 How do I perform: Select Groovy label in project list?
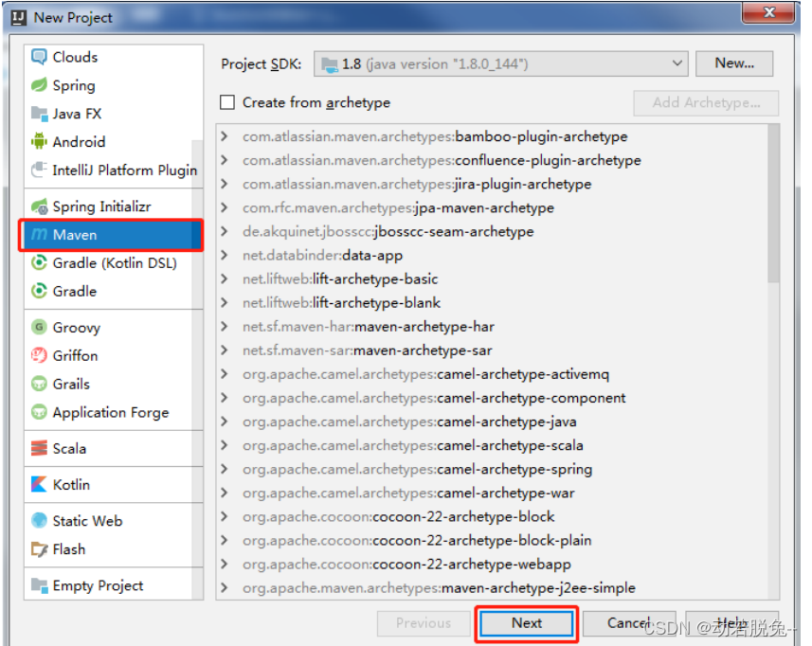tap(77, 328)
